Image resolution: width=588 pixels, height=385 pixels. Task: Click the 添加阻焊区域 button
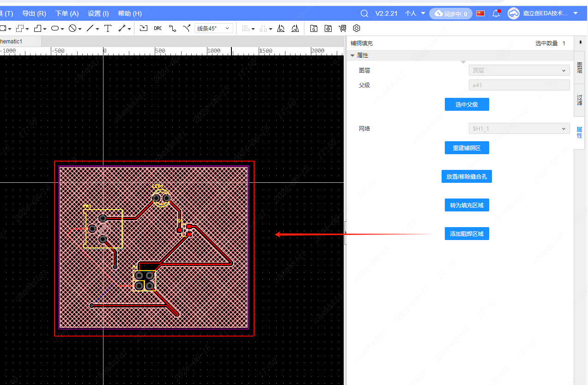click(x=467, y=234)
